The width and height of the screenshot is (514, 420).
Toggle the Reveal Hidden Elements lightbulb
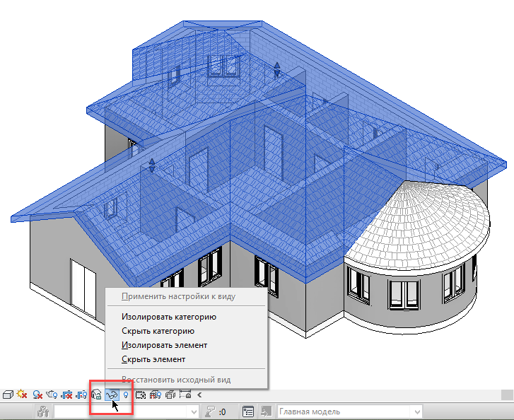[126, 395]
